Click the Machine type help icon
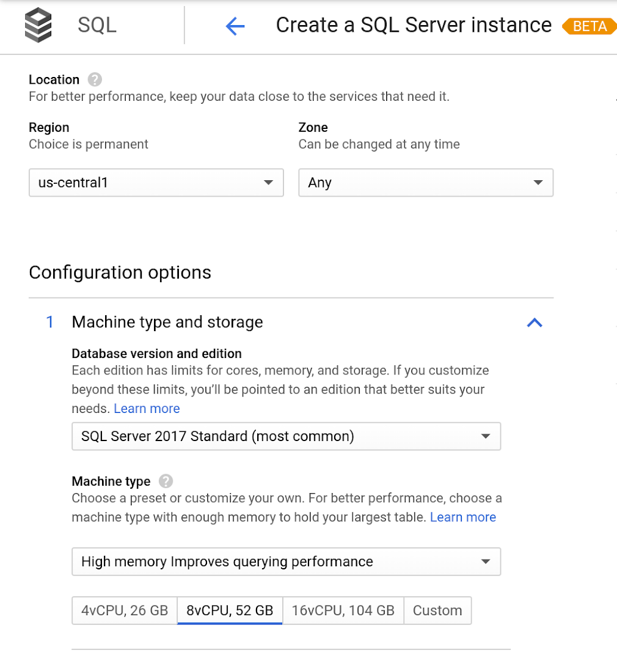The image size is (617, 672). (x=166, y=481)
